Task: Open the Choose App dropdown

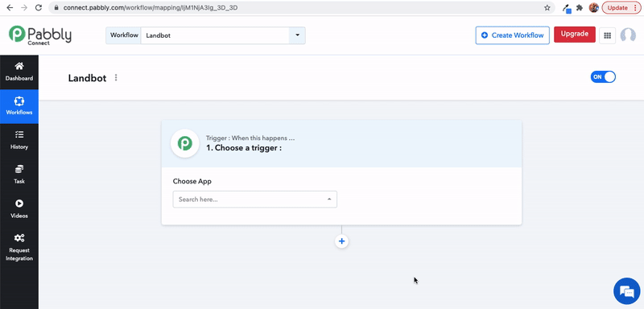Action: 254,200
